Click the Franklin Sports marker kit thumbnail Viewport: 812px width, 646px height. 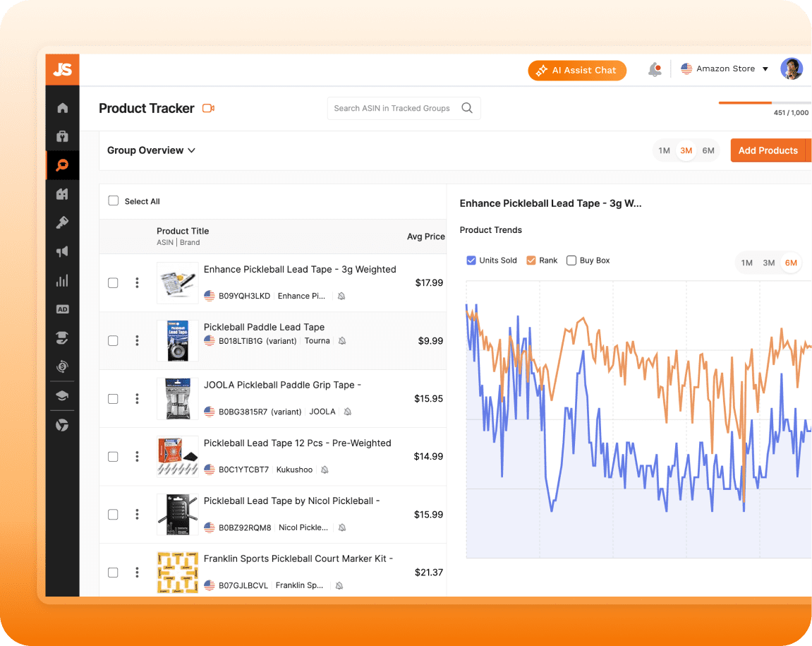pyautogui.click(x=178, y=573)
